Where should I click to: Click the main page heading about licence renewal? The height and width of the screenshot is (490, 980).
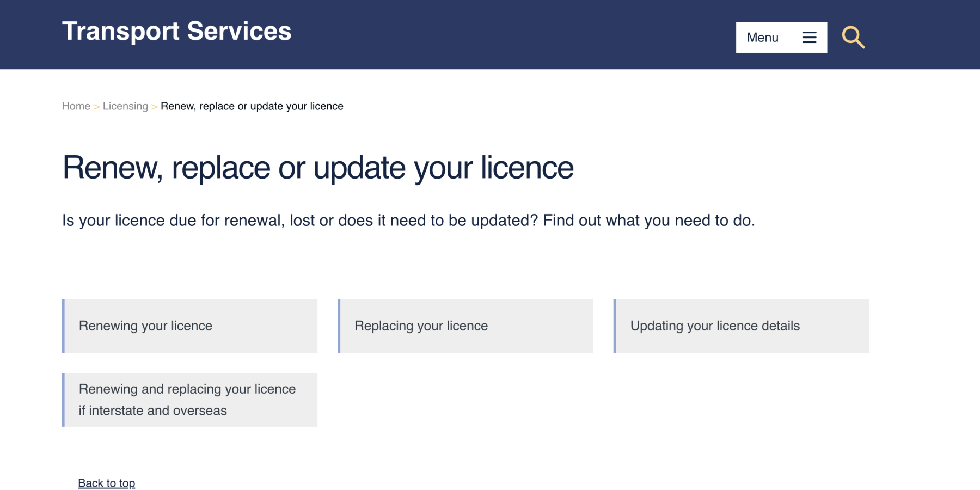pos(318,167)
